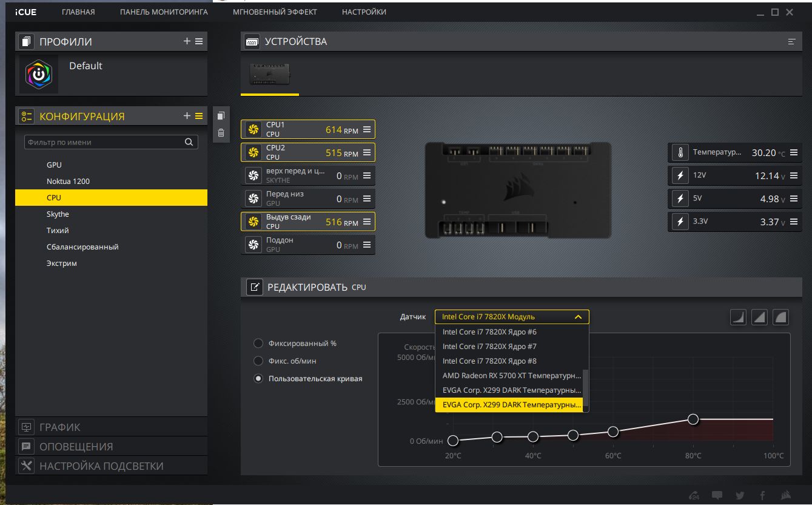Open the Датчик sensor dropdown

click(x=512, y=317)
